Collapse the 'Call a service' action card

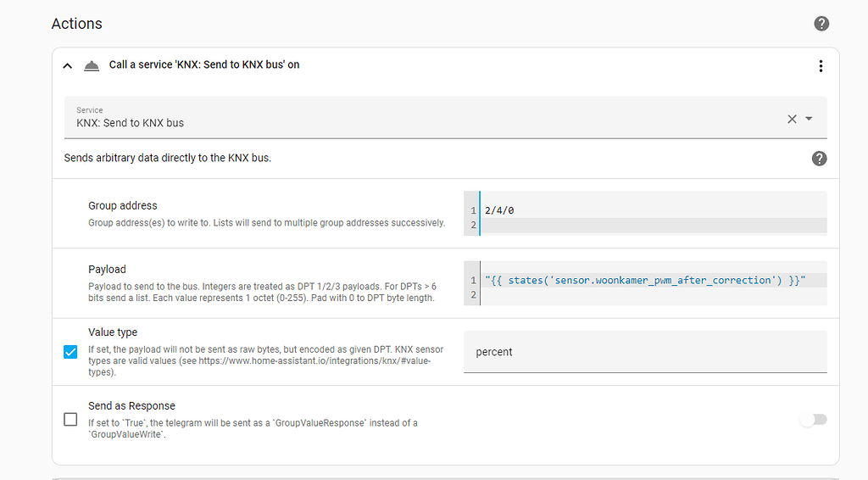coord(68,65)
